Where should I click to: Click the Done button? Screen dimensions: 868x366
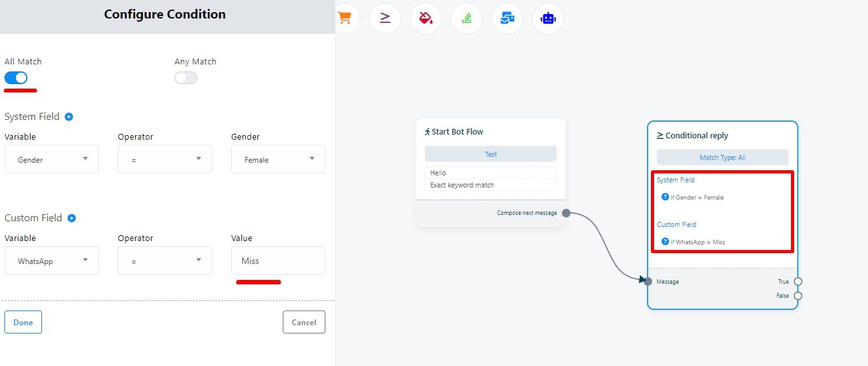pyautogui.click(x=23, y=322)
